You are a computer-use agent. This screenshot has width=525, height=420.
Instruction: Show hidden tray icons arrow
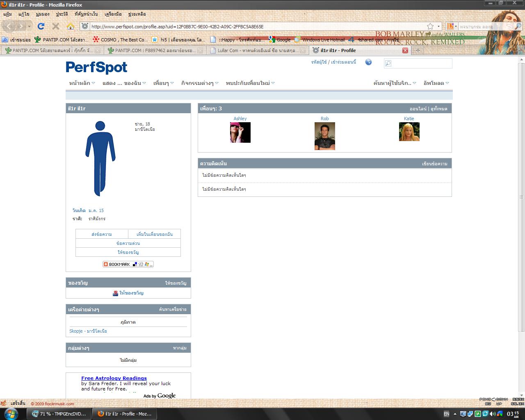click(455, 414)
